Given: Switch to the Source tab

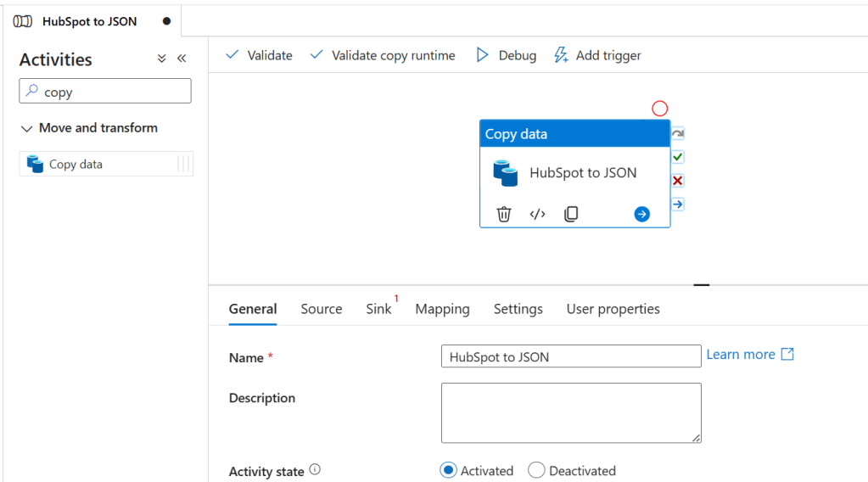Looking at the screenshot, I should (321, 309).
